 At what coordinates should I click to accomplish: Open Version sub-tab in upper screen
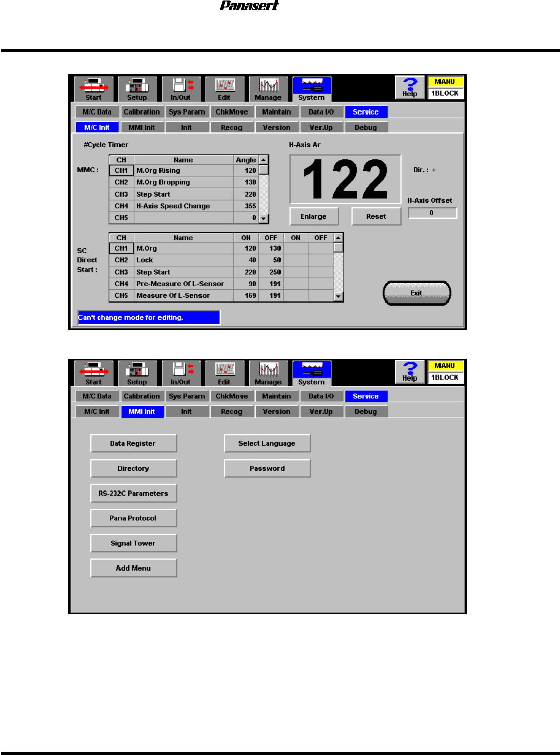[x=276, y=128]
